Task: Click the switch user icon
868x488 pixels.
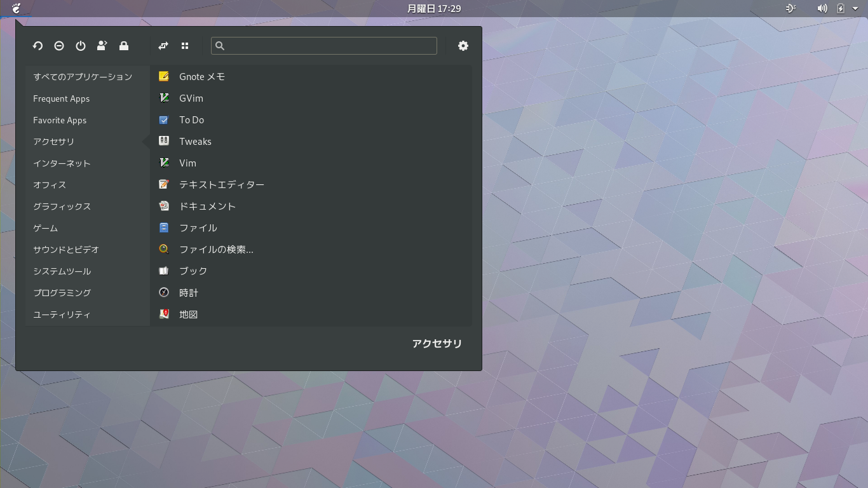Action: click(x=102, y=46)
